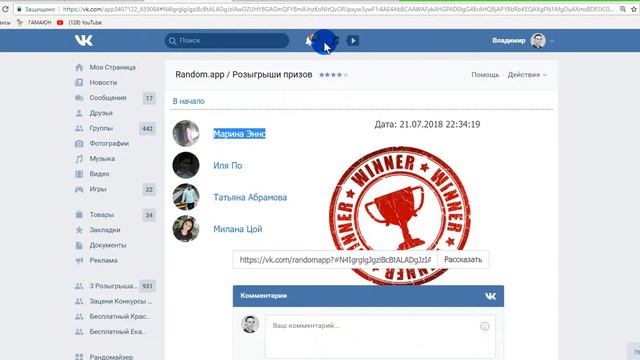Click the Моя Страница home icon
The image size is (640, 360).
(79, 67)
